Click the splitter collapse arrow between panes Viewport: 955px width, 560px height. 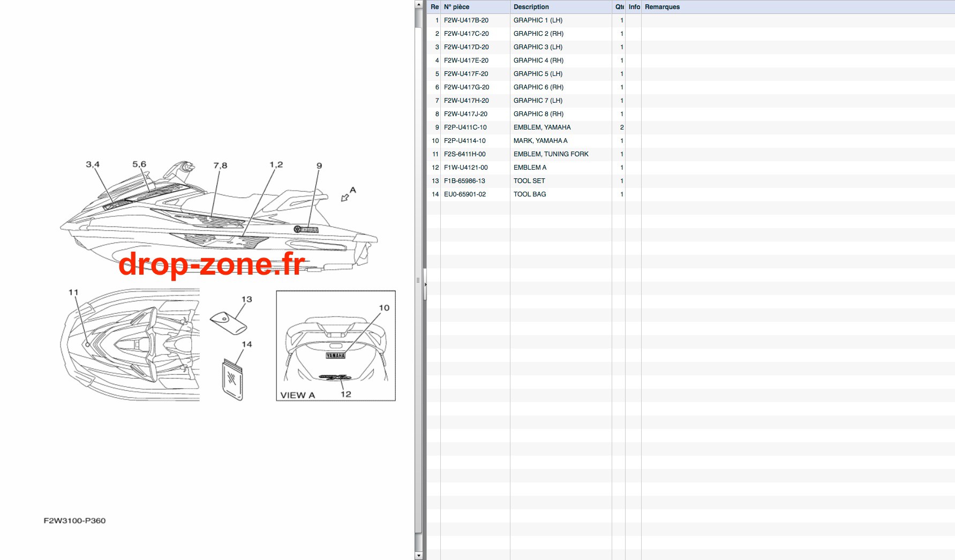(425, 285)
